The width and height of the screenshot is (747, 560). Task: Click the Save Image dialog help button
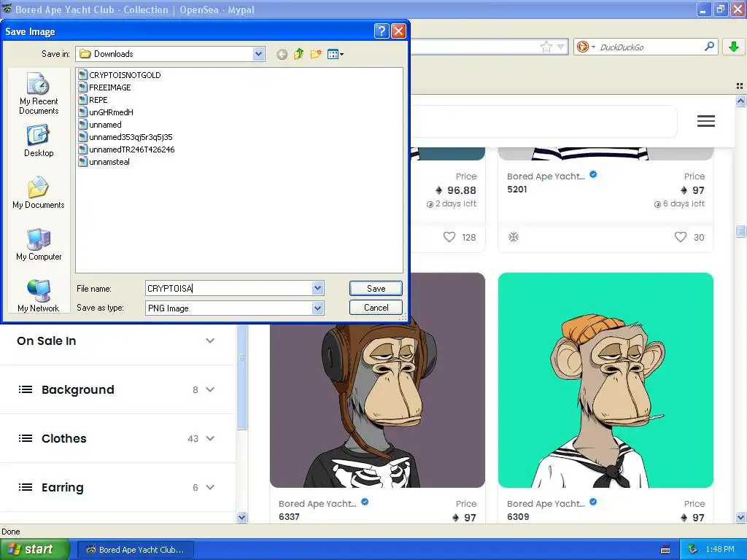coord(382,31)
